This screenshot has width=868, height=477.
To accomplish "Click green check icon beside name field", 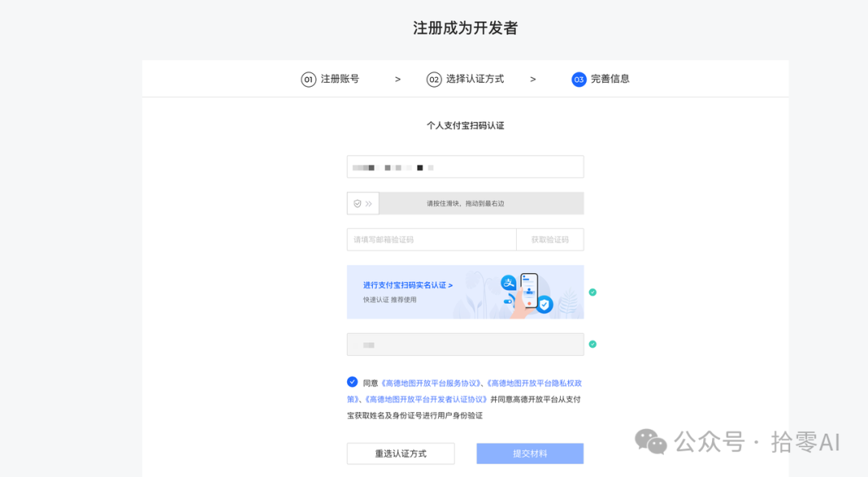I will coord(592,344).
